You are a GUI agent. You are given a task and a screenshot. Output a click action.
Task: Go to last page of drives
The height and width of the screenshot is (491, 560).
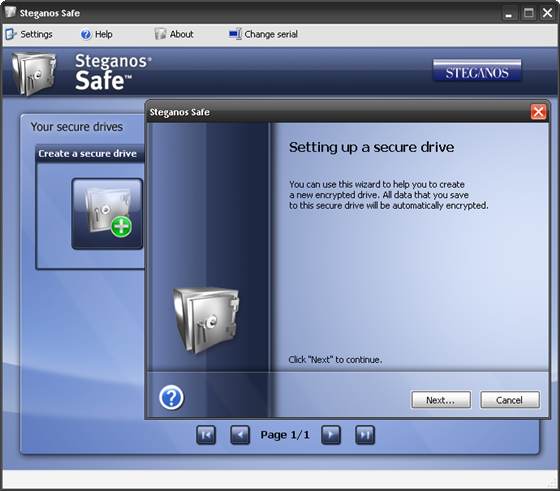365,435
